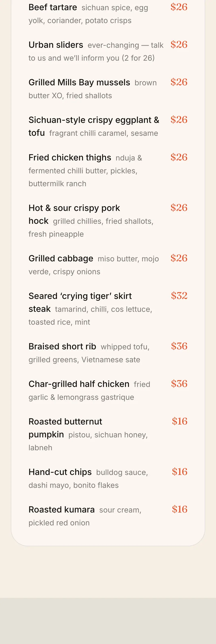The width and height of the screenshot is (216, 644).
Task: Click Seared 'crying tiger' skirt steak title
Action: pos(80,302)
